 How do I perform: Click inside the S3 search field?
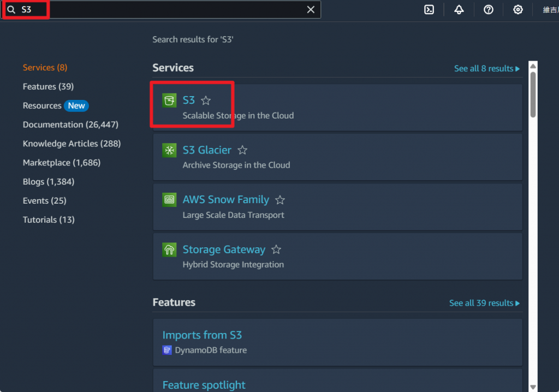[x=160, y=10]
